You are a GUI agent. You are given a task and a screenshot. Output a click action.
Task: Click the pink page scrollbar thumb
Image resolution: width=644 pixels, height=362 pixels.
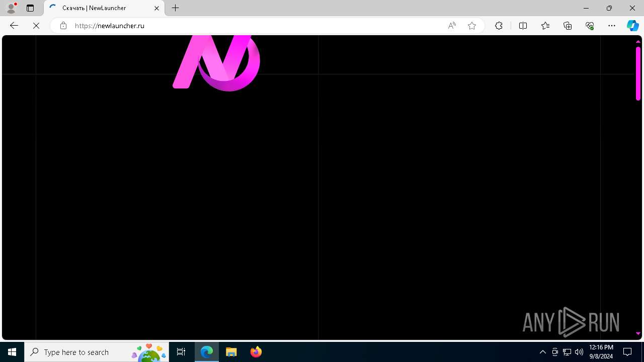point(638,73)
